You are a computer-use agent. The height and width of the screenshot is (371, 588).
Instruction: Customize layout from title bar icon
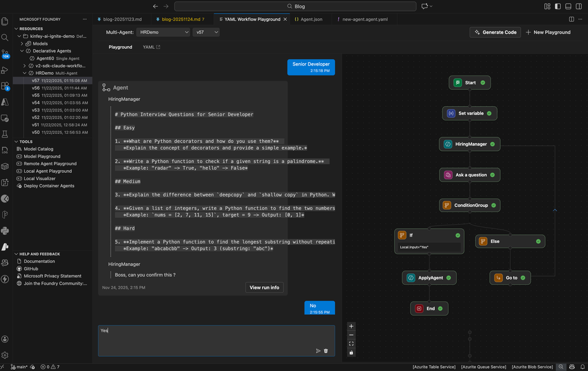(547, 6)
